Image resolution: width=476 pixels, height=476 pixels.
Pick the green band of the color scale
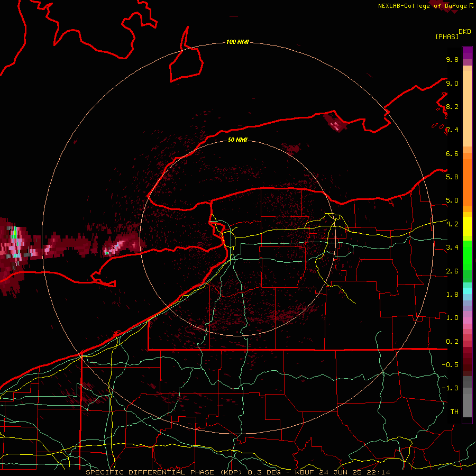[467, 255]
